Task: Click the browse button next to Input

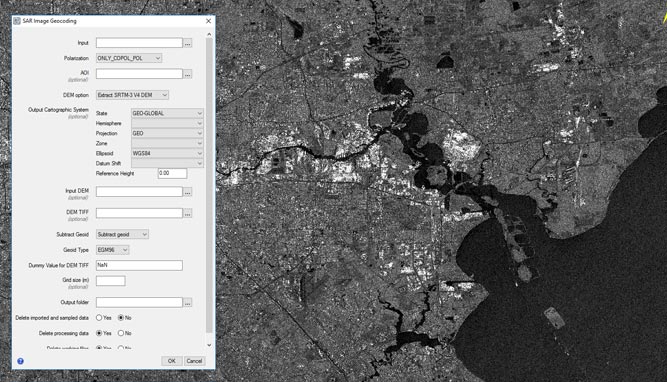Action: pyautogui.click(x=188, y=43)
